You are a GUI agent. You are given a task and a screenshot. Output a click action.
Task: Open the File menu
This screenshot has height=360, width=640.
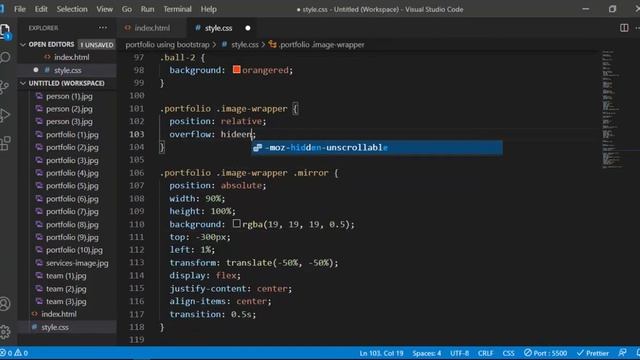(x=20, y=9)
